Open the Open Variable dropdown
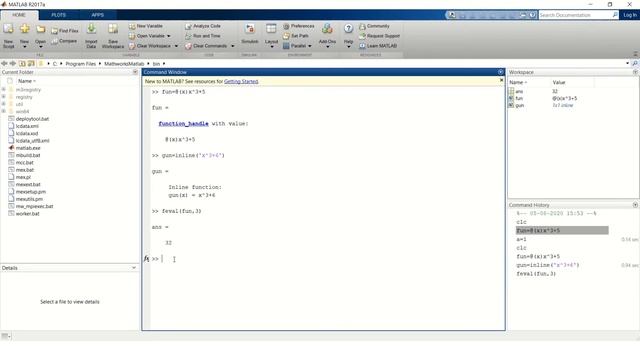The height and width of the screenshot is (360, 640). [x=150, y=36]
